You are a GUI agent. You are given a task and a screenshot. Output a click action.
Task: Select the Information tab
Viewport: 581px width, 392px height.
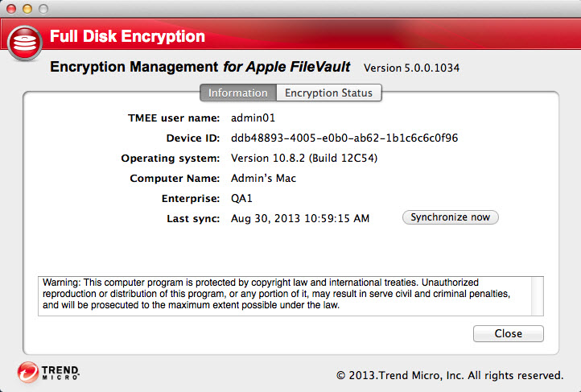[x=237, y=93]
